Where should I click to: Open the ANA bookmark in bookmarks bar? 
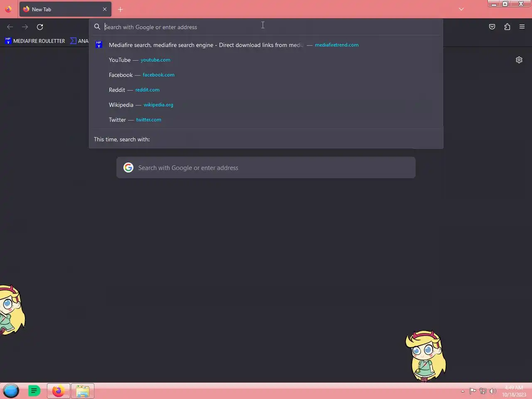pyautogui.click(x=79, y=41)
